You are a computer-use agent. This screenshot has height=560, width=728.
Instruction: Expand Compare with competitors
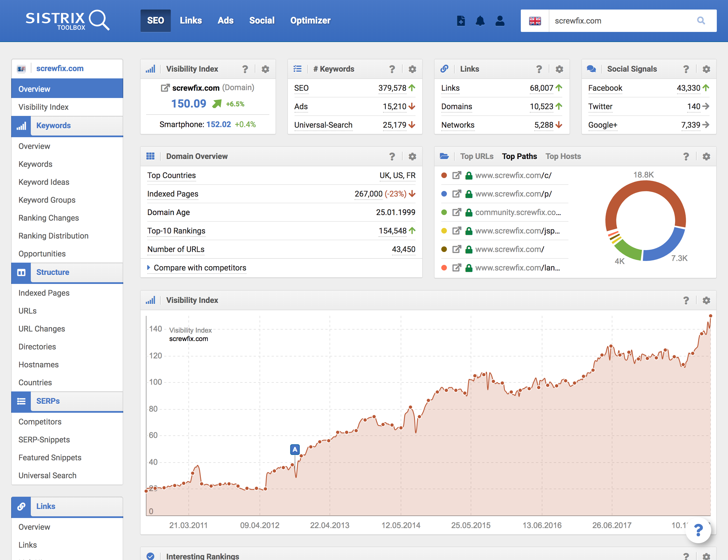pyautogui.click(x=200, y=268)
